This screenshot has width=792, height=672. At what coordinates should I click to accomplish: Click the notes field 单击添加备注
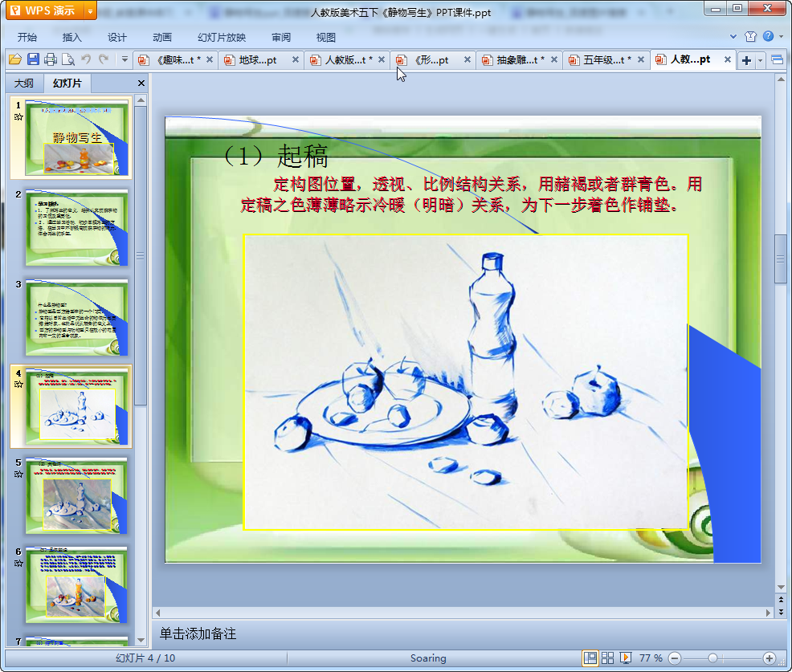pyautogui.click(x=198, y=633)
